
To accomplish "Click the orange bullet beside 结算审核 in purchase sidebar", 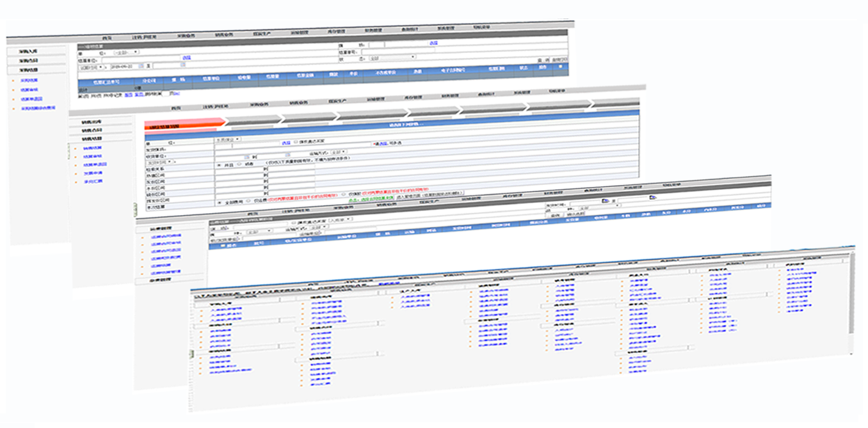I will click(x=13, y=90).
